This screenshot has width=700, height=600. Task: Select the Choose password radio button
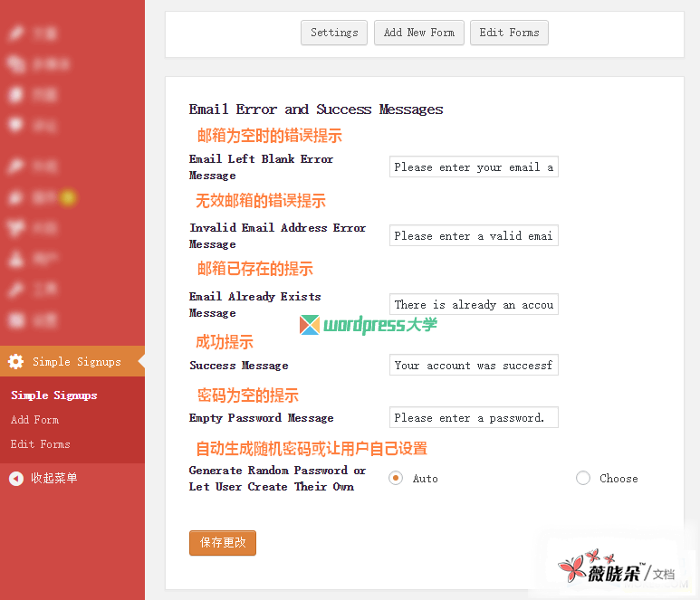(583, 478)
